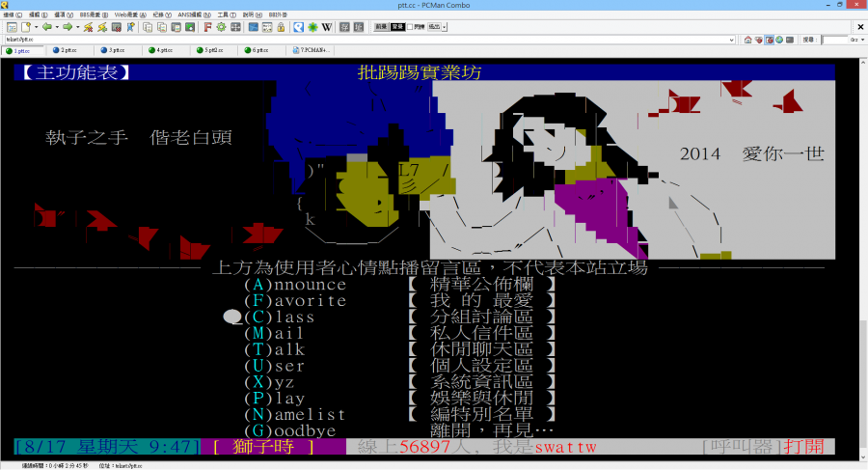
Task: Click the green flower icon beside Wikipedia
Action: 312,27
